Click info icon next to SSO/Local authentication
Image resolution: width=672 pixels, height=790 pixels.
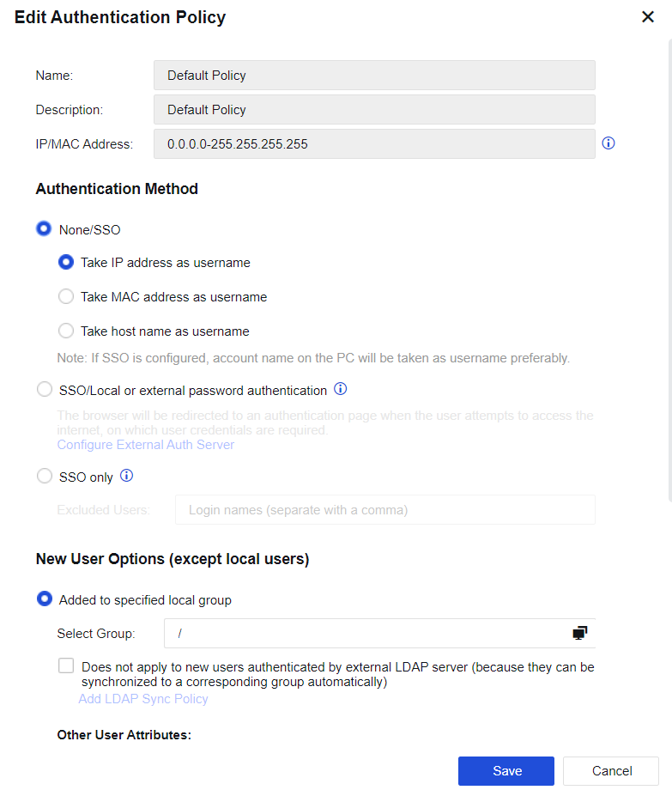pyautogui.click(x=340, y=389)
